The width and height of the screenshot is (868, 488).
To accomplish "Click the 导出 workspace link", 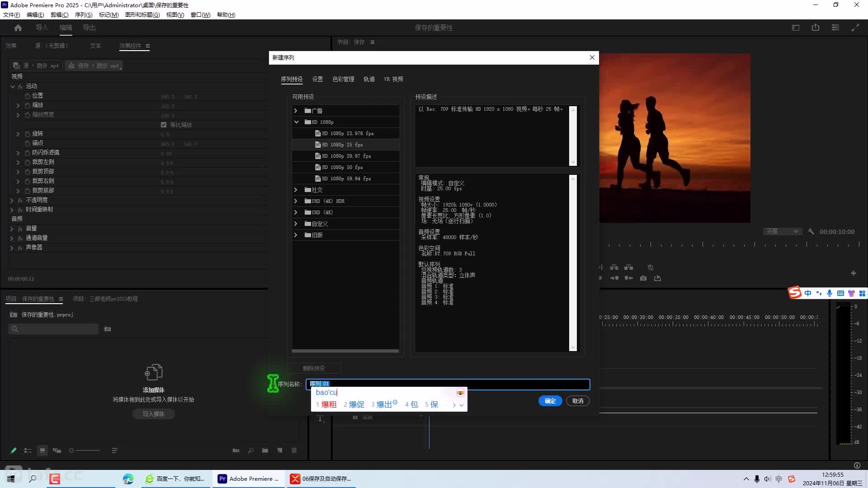I will click(89, 28).
